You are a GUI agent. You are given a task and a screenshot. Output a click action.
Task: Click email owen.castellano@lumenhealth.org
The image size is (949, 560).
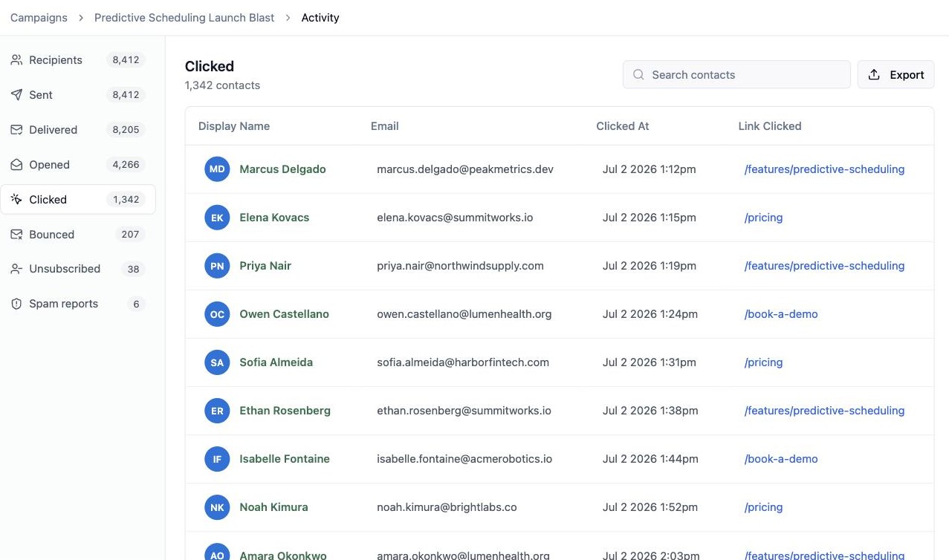(464, 314)
